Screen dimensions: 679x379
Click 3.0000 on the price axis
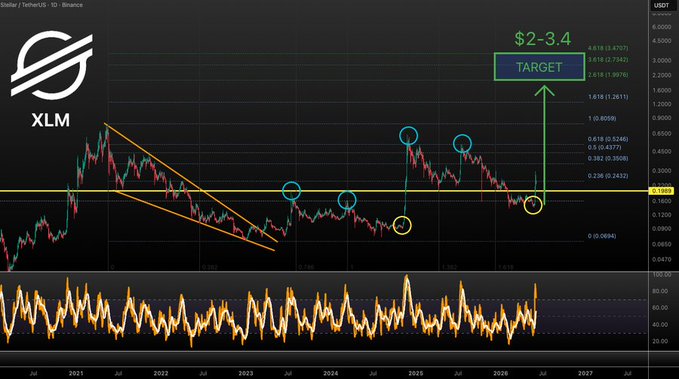coord(661,61)
